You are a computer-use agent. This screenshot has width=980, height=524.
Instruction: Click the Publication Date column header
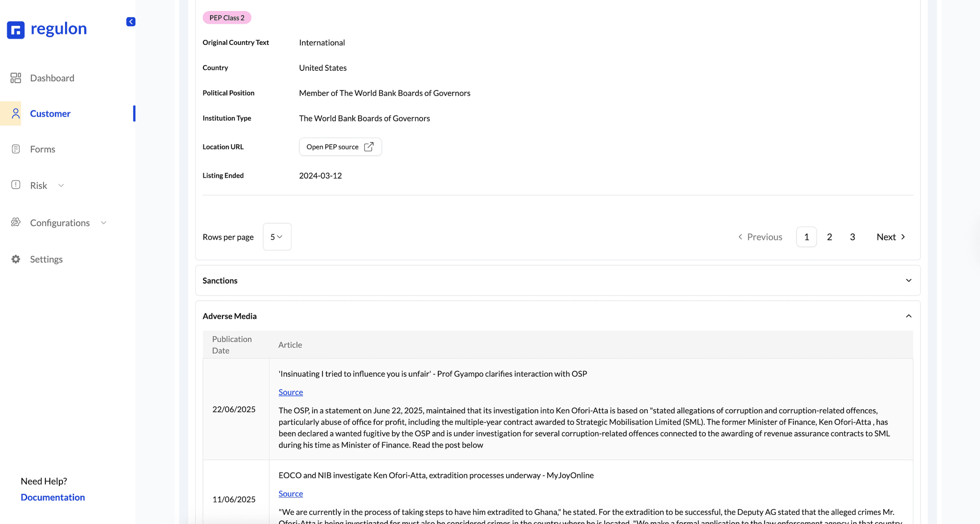pos(232,345)
